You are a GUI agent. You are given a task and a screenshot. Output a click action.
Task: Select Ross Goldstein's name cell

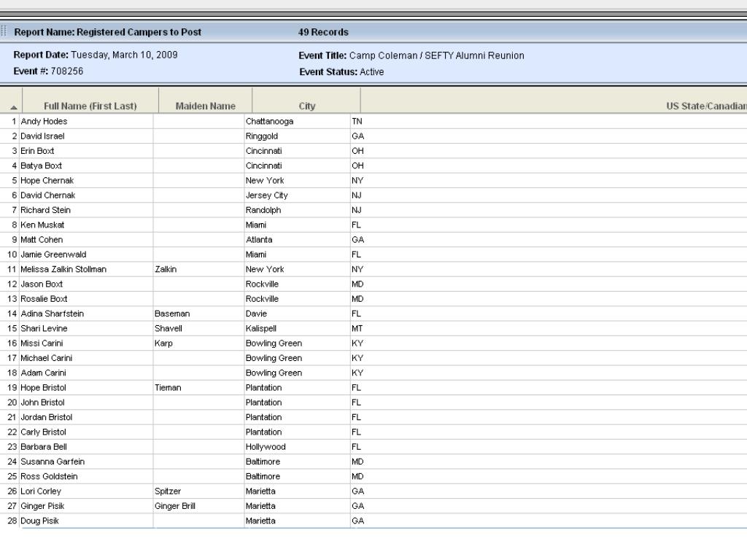point(49,475)
